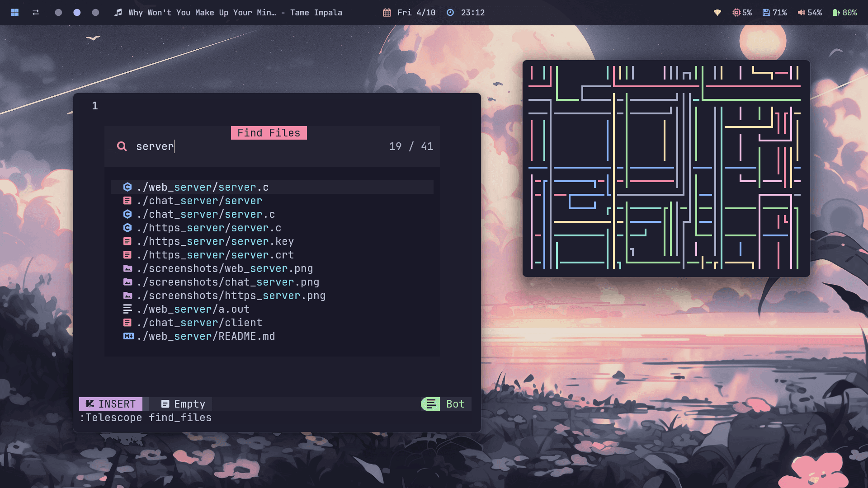Select ./https_server/server.key file entry

pos(216,241)
